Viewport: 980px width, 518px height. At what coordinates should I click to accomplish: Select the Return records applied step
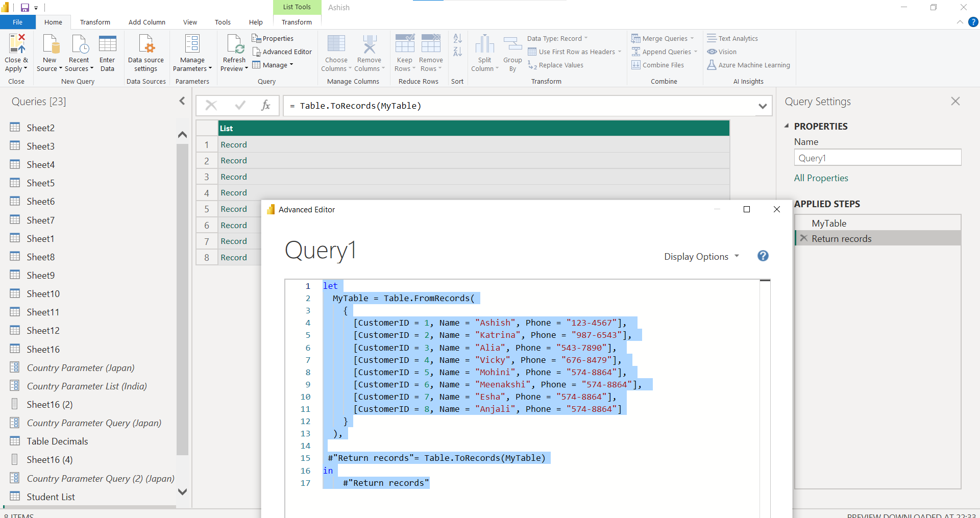pos(842,238)
